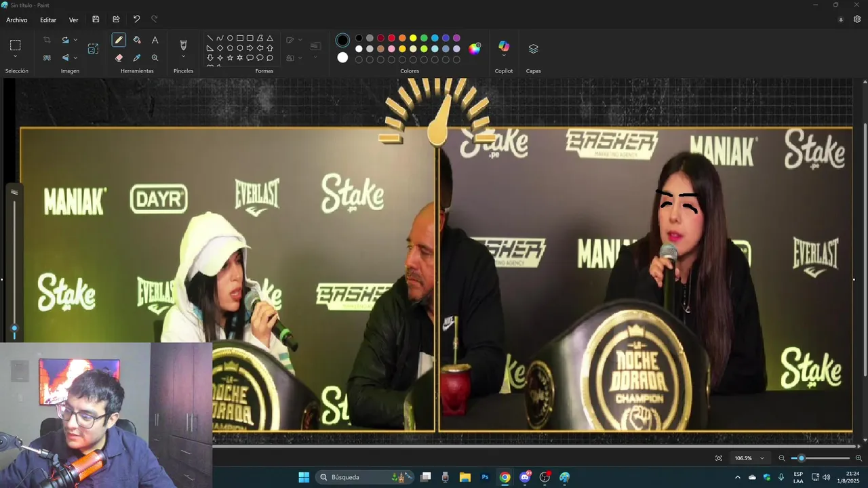Select primary color 1 black circle
868x488 pixels.
(x=342, y=41)
